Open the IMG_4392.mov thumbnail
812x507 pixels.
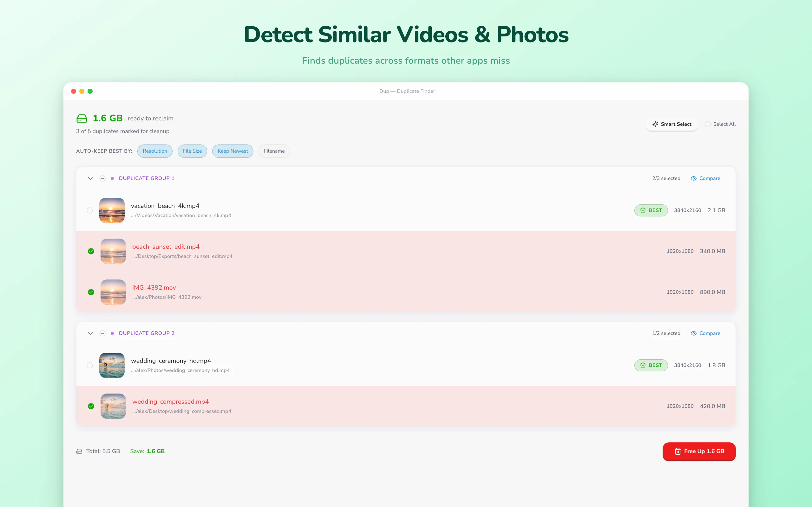[113, 292]
